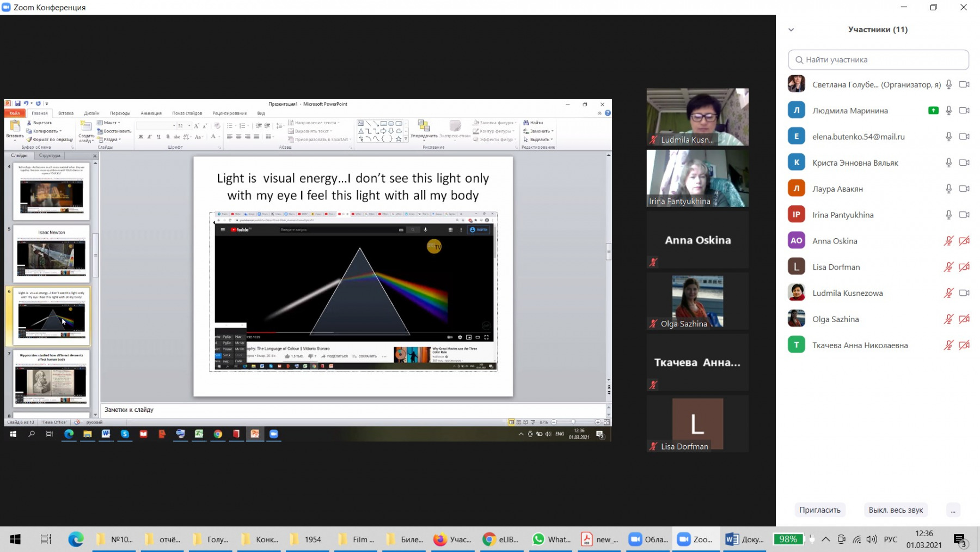Open notification center with 3 alerts

(x=960, y=540)
